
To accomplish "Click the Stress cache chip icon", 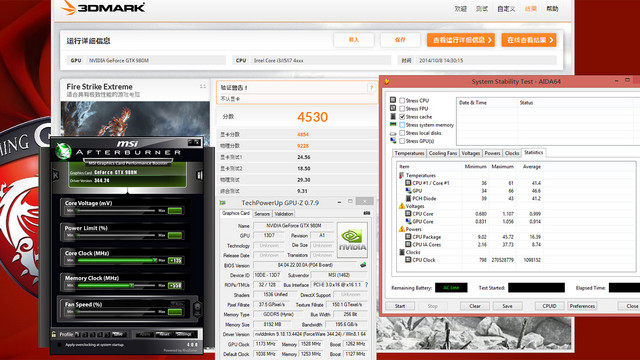I will coord(393,116).
